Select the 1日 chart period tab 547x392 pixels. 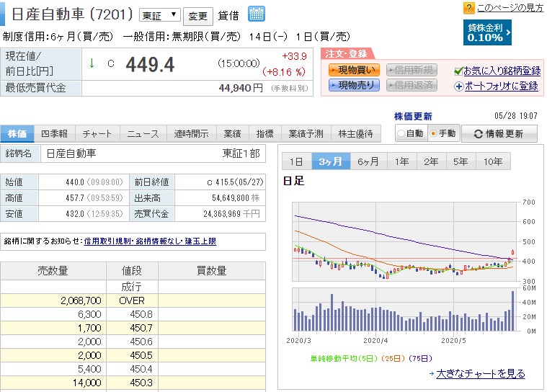tap(296, 161)
